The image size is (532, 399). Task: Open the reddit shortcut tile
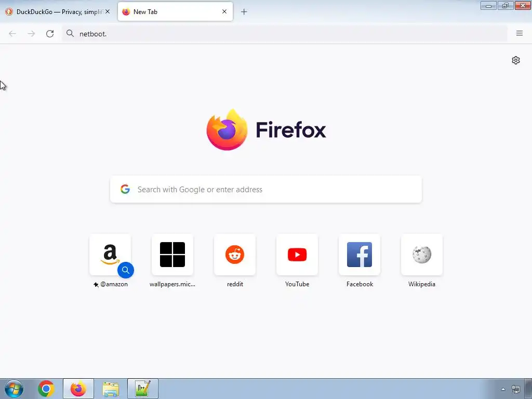pyautogui.click(x=235, y=255)
